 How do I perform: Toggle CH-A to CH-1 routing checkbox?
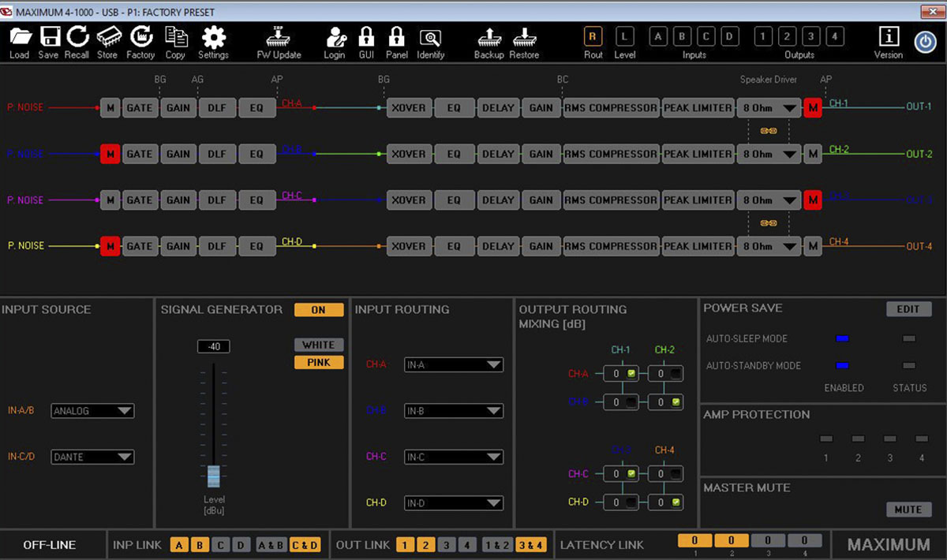pos(631,374)
